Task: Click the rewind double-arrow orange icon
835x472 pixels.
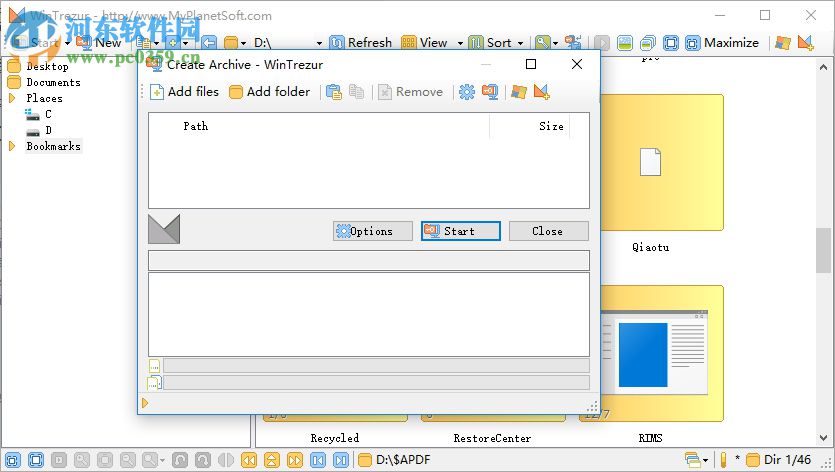Action: pos(249,460)
